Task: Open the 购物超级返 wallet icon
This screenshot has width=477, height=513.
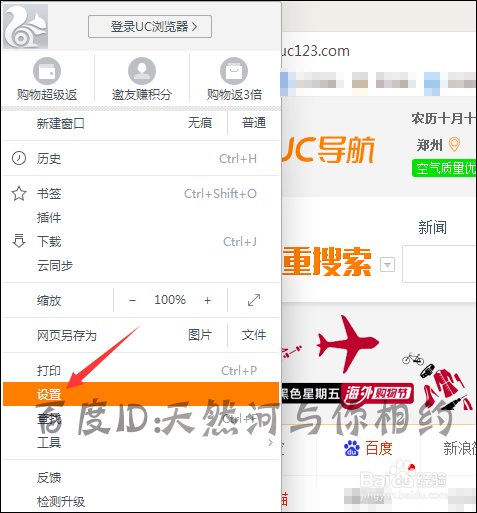Action: [47, 71]
